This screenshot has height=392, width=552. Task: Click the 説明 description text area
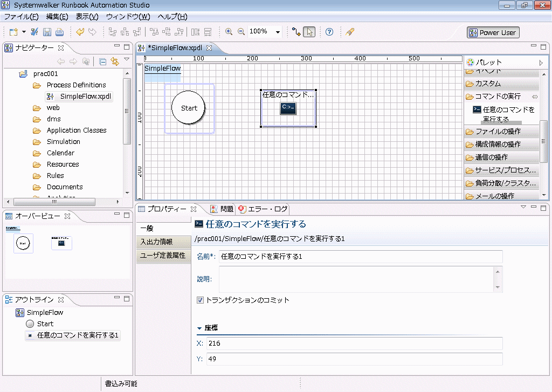(356, 279)
